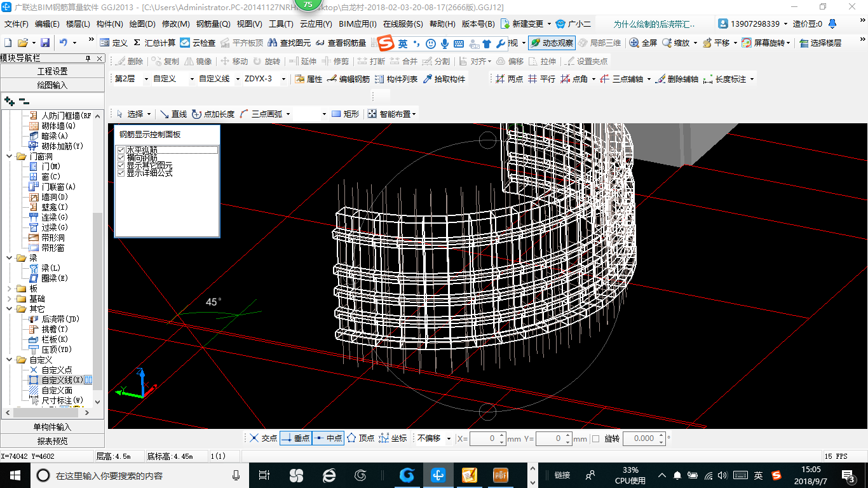Choose 三点画弧 three-point arc tool

pyautogui.click(x=261, y=114)
